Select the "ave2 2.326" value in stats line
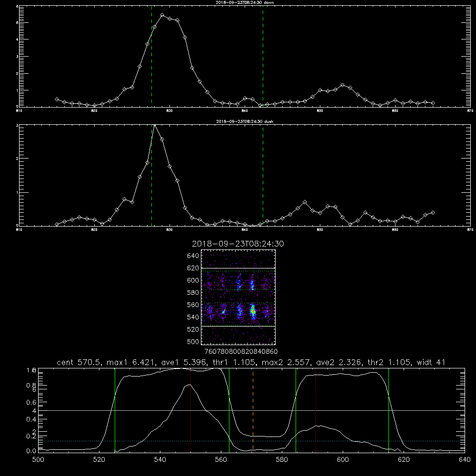The image size is (476, 476). (339, 362)
